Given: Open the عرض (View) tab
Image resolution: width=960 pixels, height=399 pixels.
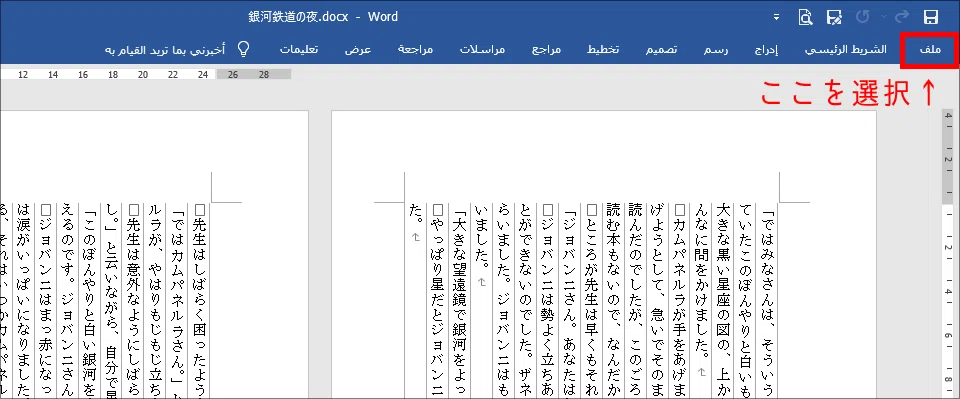Looking at the screenshot, I should coord(358,50).
